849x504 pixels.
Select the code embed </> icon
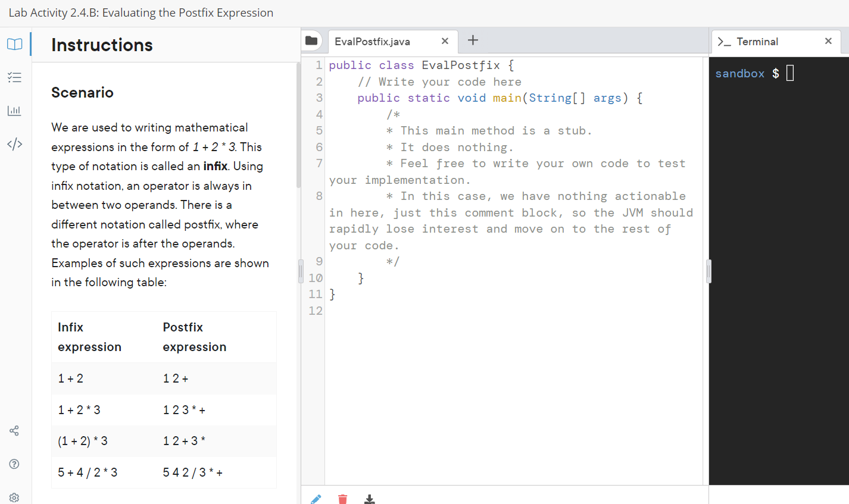tap(14, 143)
